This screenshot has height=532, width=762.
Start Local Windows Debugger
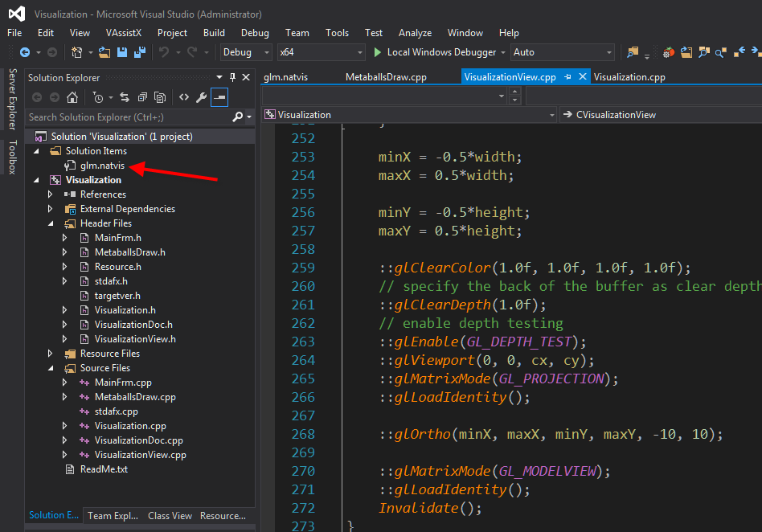tap(434, 52)
